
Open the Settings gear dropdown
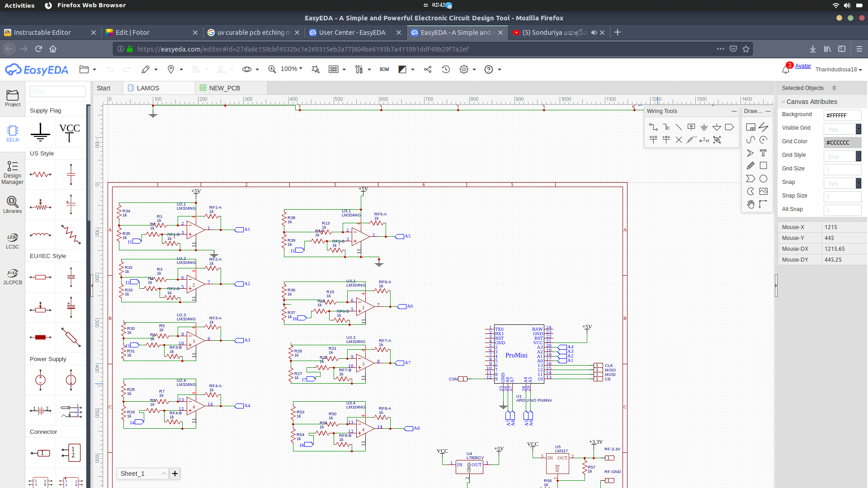click(467, 69)
